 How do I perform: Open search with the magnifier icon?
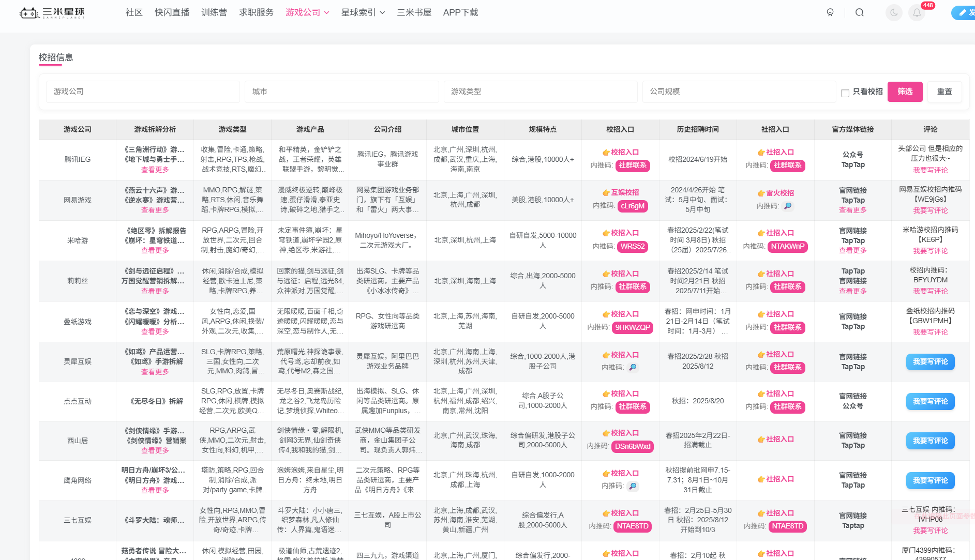[x=860, y=12]
